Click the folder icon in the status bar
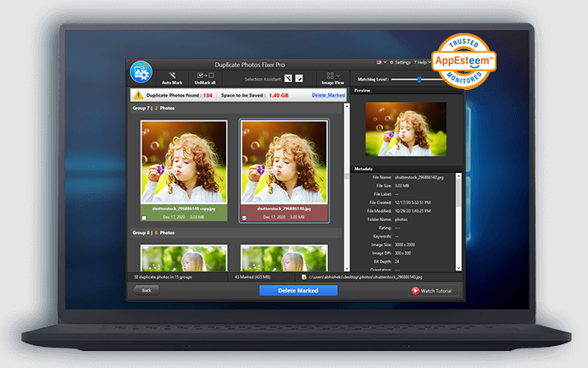 (x=304, y=277)
